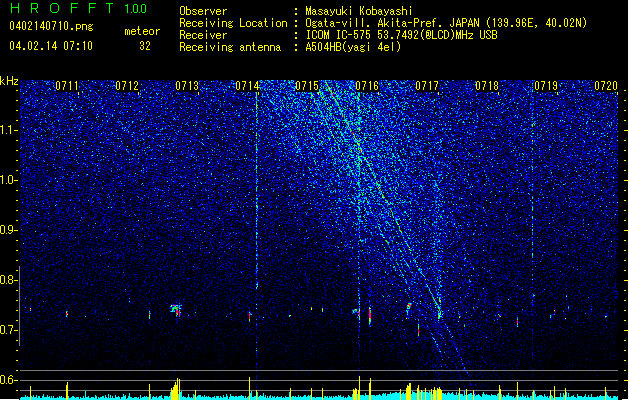Click the meteor count value 32
Screen dimensions: 629x400
(145, 46)
